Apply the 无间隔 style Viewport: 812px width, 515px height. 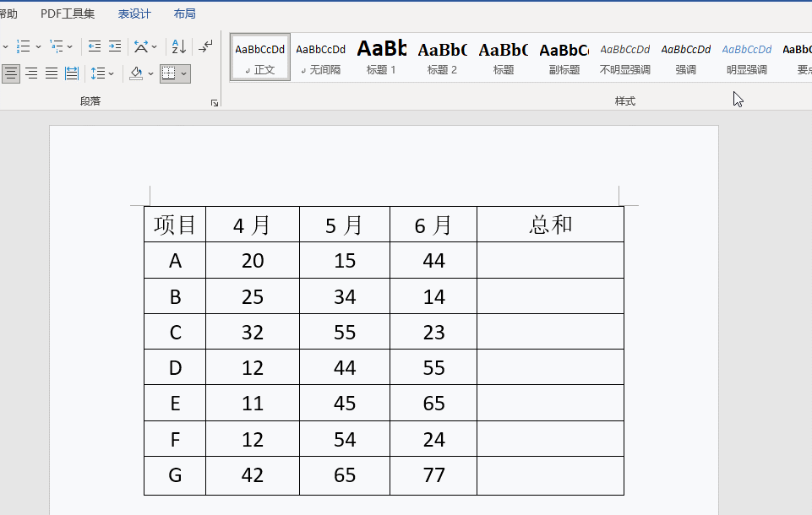(x=320, y=57)
